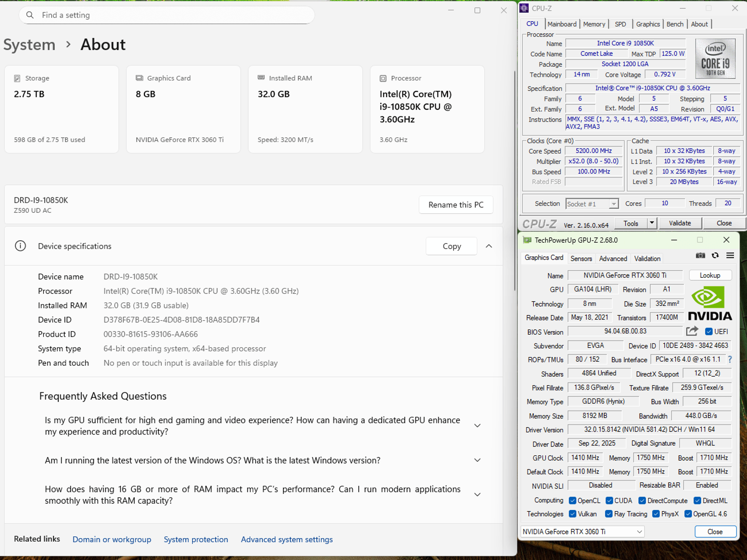Copy the device specifications
The width and height of the screenshot is (747, 560).
[452, 246]
